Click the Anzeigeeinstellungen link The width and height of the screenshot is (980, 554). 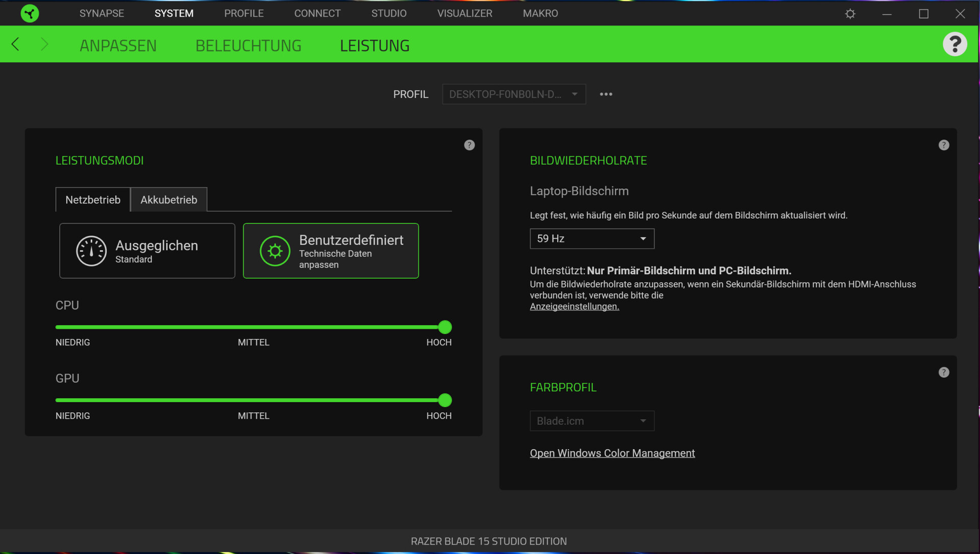point(574,307)
